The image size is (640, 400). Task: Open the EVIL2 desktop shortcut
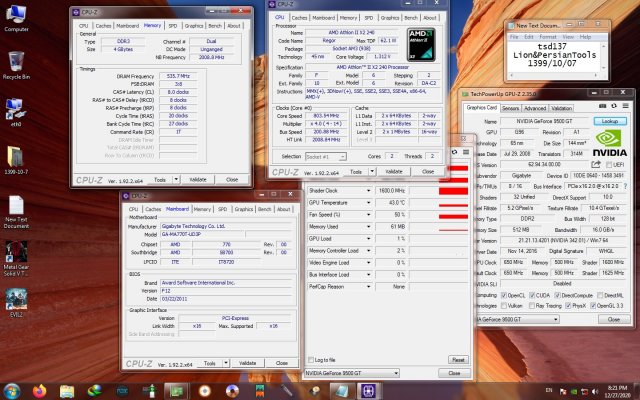[16, 297]
